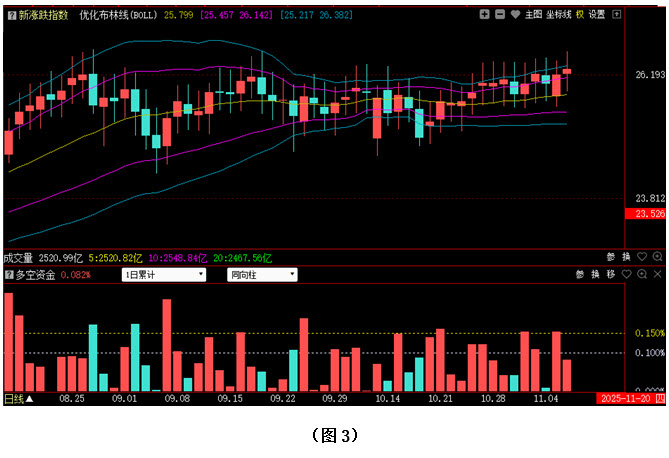Open the 同向柱 dropdown

[262, 274]
